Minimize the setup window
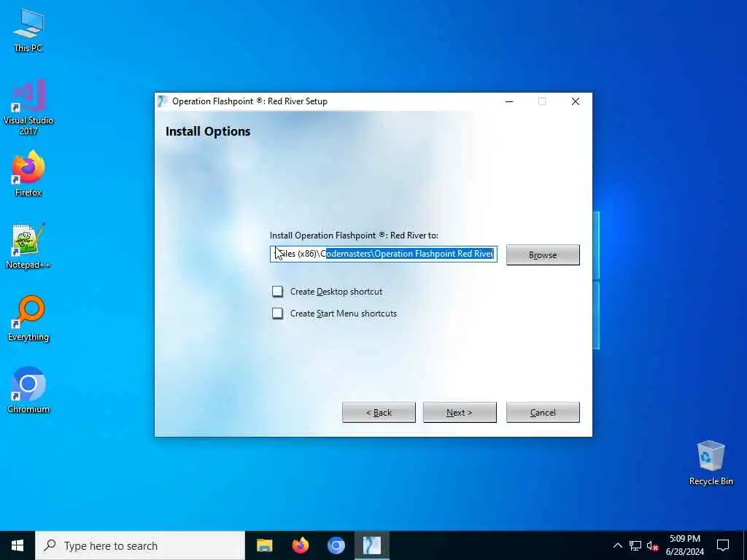Screen dimensions: 747x560 [x=509, y=101]
